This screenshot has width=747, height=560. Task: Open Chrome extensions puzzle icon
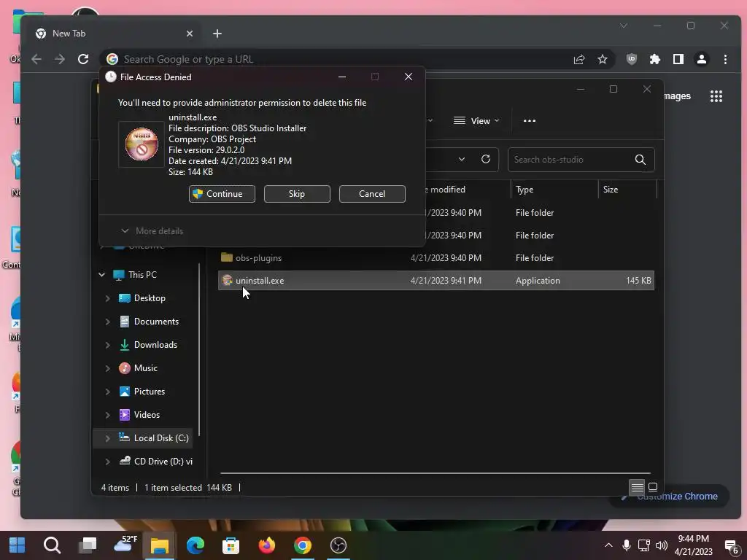click(x=655, y=59)
